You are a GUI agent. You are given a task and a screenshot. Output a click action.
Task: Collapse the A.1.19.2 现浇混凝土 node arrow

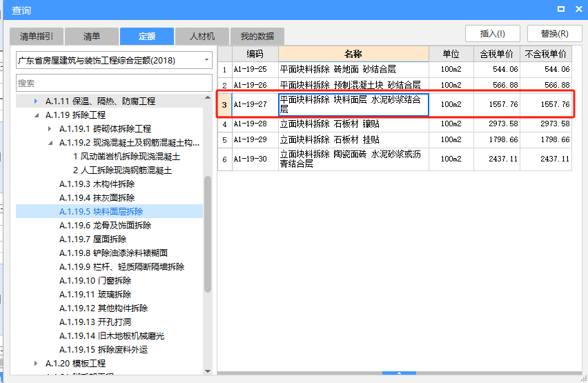click(x=50, y=143)
